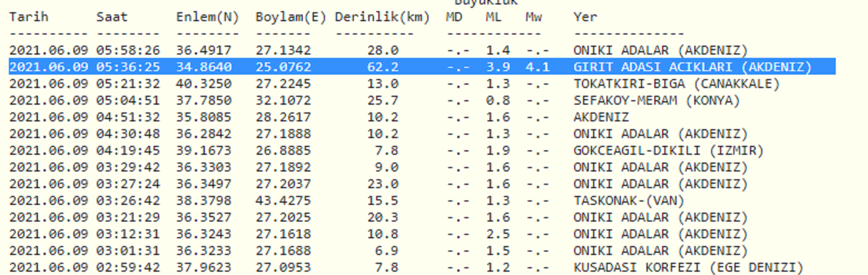868x275 pixels.
Task: Click the 62.2 depth value
Action: (x=383, y=67)
